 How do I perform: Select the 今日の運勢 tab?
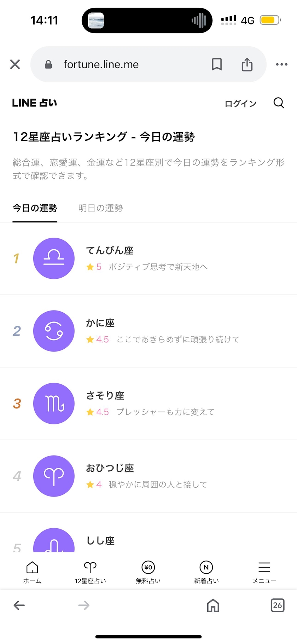(x=35, y=208)
